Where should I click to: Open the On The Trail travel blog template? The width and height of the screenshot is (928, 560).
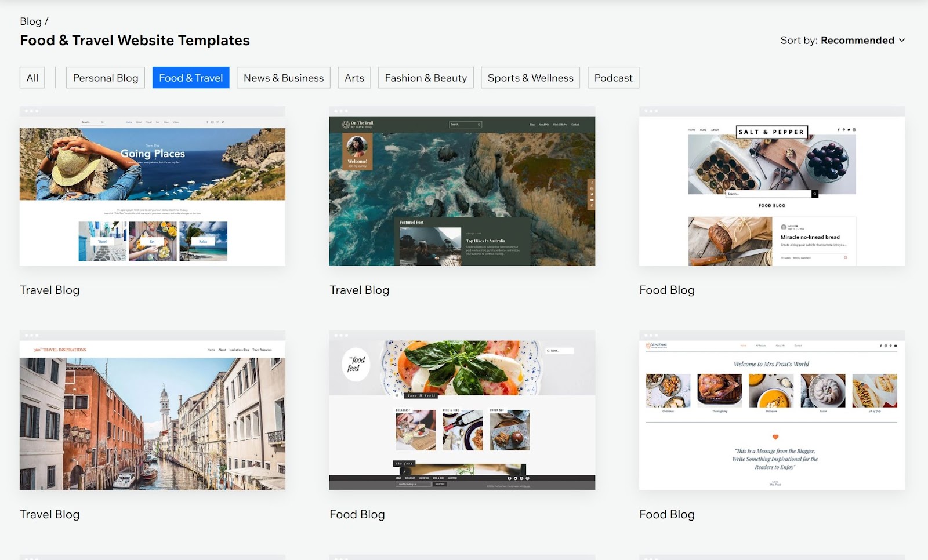click(x=462, y=186)
